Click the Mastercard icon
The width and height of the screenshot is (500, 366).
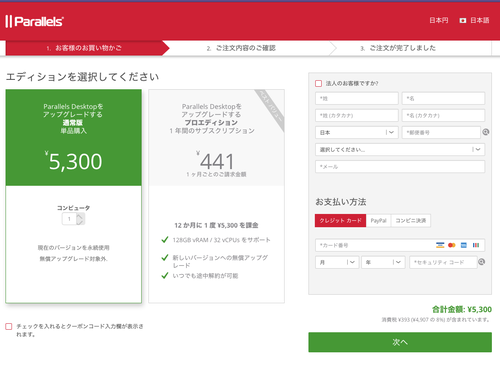452,245
